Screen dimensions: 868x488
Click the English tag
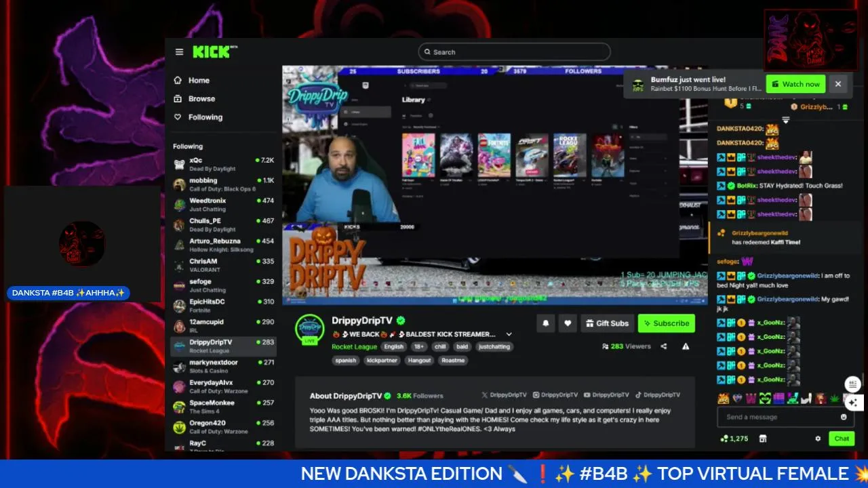pos(393,346)
